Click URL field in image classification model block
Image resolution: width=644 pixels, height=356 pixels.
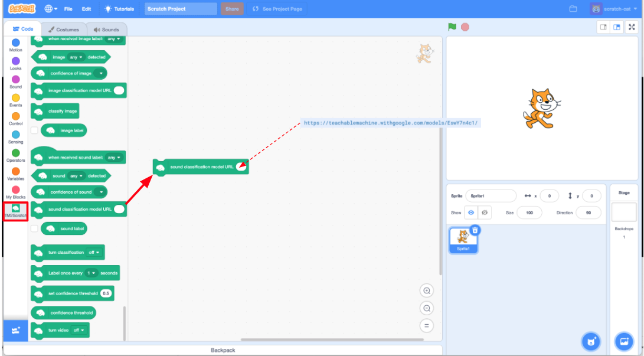(119, 90)
